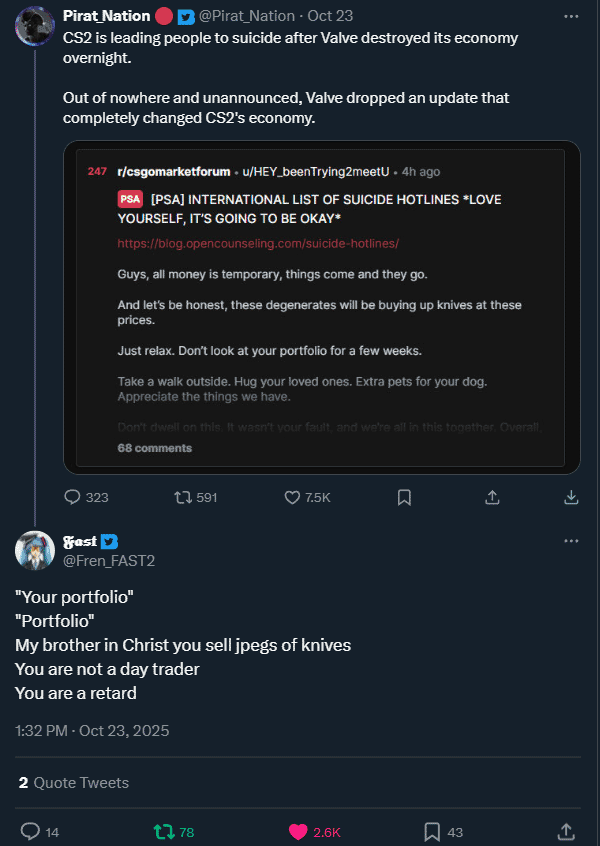Image resolution: width=600 pixels, height=846 pixels.
Task: Reply to the Fren_FAST2 tweet
Action: (x=31, y=831)
